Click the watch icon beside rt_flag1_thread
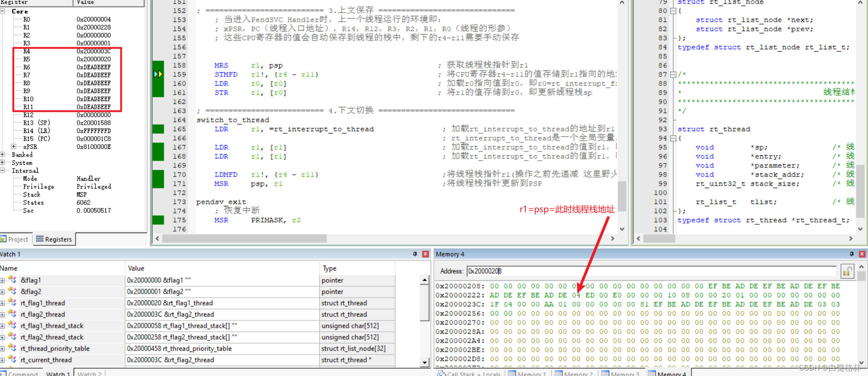 coord(12,303)
